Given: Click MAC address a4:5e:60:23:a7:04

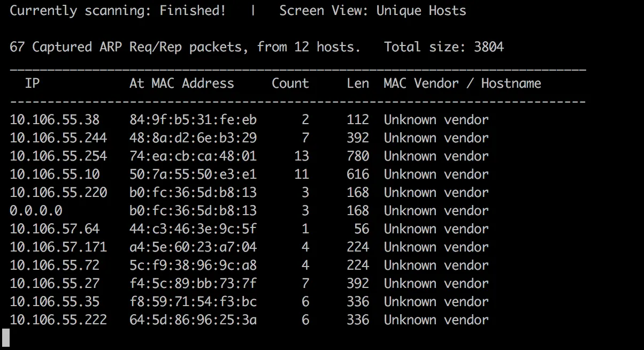Looking at the screenshot, I should [193, 247].
